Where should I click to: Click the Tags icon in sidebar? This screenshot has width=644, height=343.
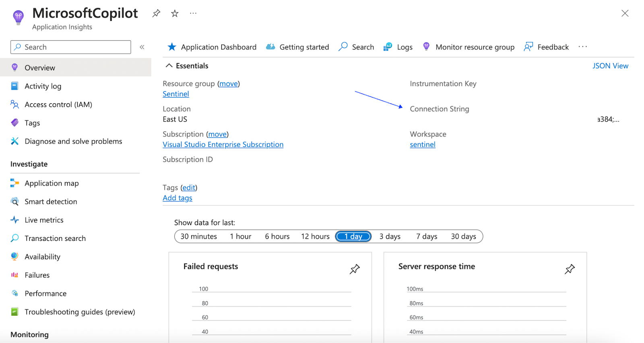pos(15,123)
